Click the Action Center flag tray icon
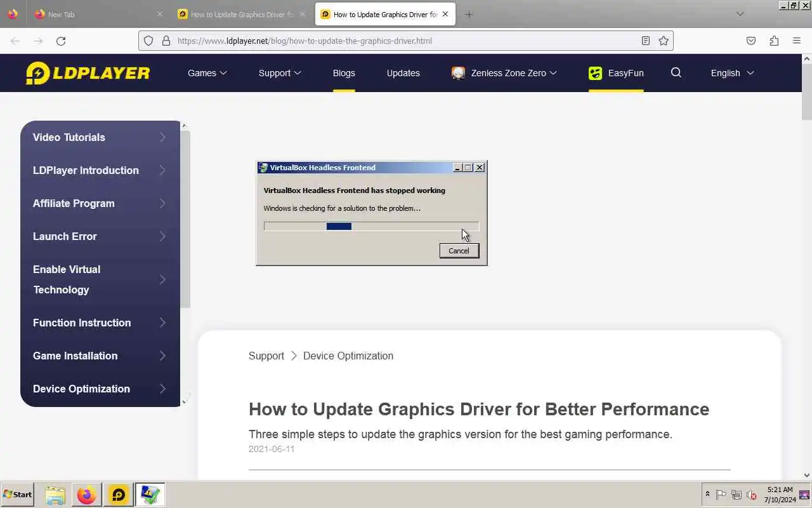 pyautogui.click(x=721, y=495)
